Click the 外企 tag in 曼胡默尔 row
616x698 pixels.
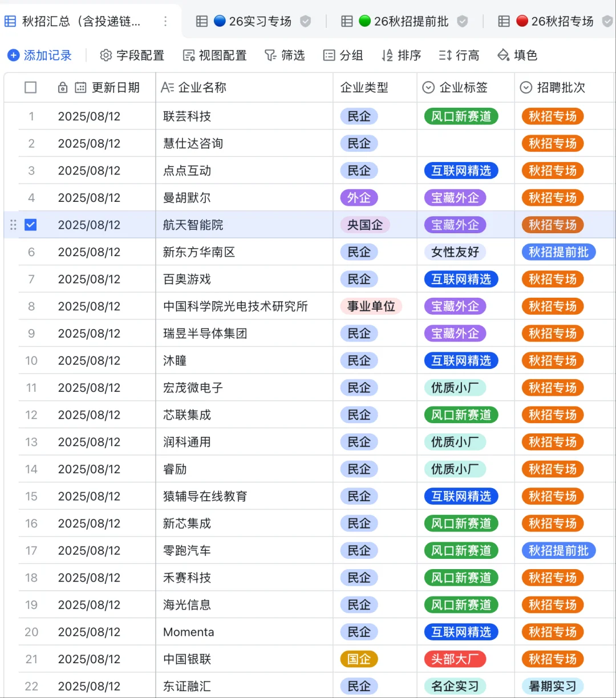359,198
